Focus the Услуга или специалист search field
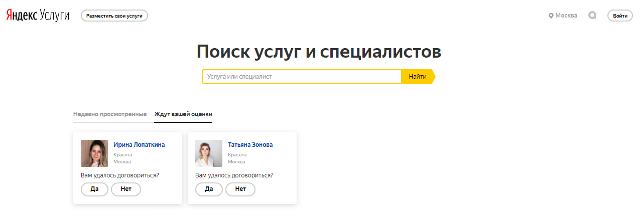Image resolution: width=644 pixels, height=217 pixels. point(302,77)
